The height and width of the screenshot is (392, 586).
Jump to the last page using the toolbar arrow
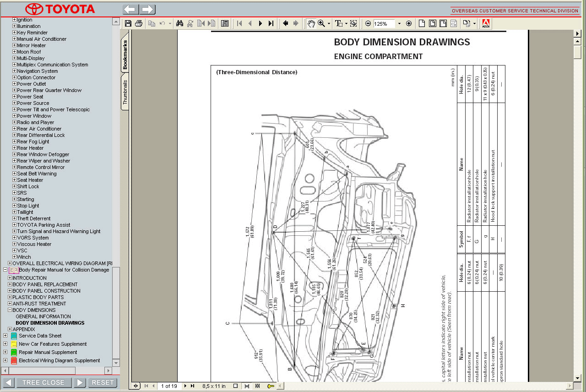271,23
